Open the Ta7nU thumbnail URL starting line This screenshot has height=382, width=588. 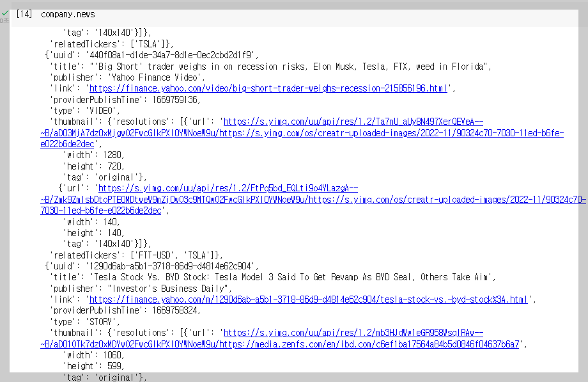[353, 122]
